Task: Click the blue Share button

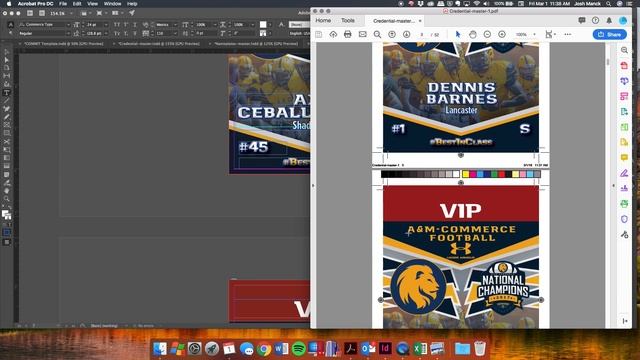Action: 609,34
